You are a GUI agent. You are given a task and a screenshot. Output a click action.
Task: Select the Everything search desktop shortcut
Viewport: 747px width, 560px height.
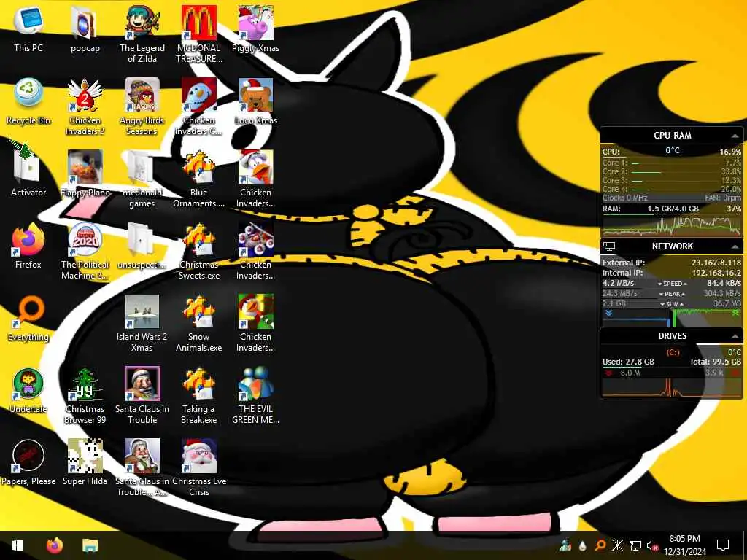click(28, 319)
